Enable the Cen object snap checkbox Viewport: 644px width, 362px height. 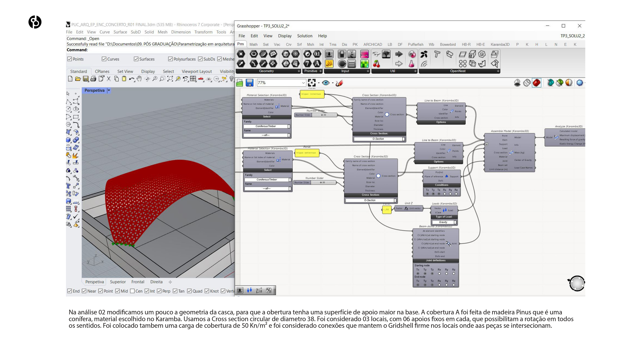point(132,291)
